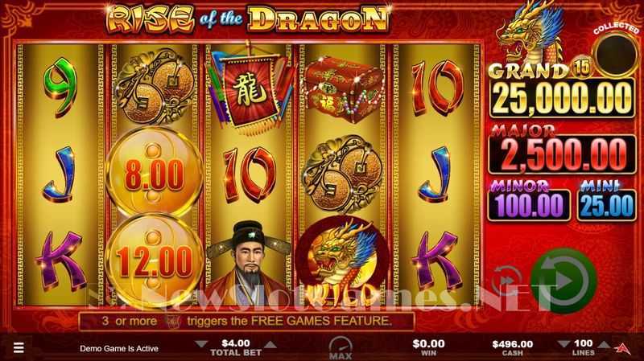Click the MAX bet gauge icon

click(x=341, y=348)
